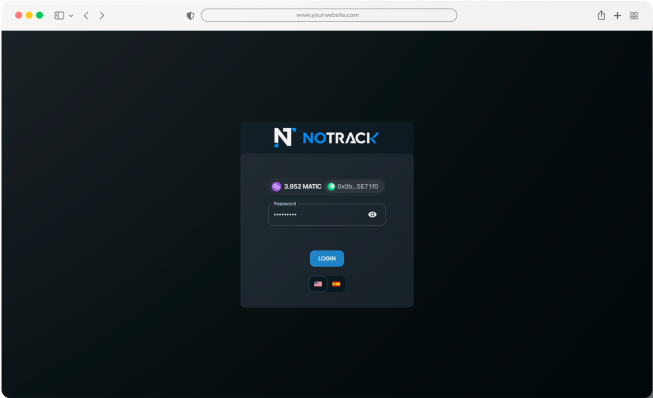Toggle password visibility eye icon
This screenshot has width=653, height=398.
372,214
